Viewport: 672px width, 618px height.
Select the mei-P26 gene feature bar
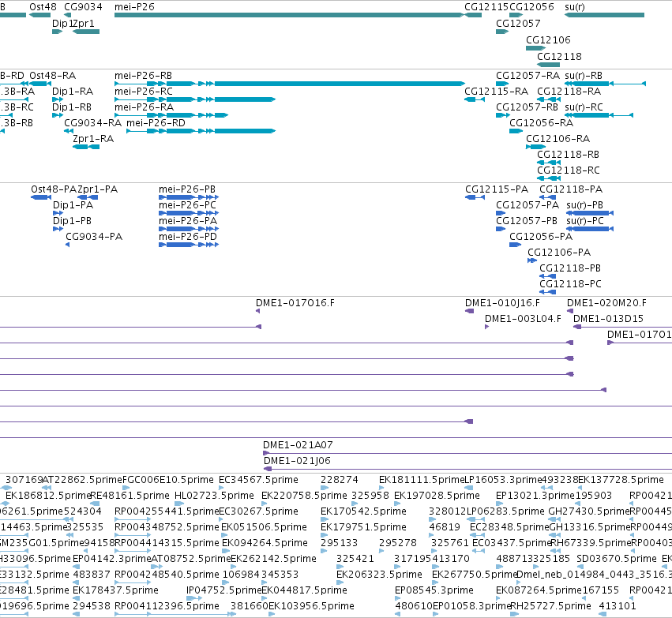pos(289,15)
